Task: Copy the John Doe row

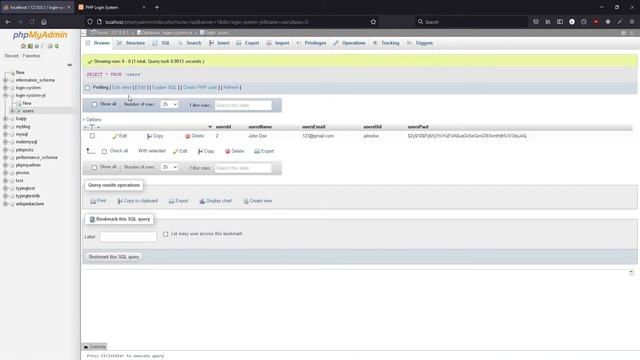Action: tap(155, 136)
